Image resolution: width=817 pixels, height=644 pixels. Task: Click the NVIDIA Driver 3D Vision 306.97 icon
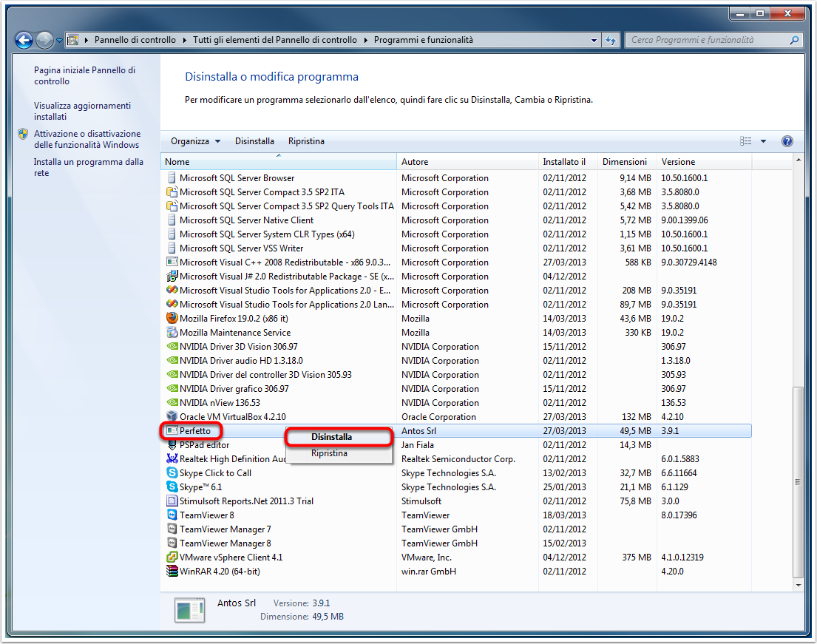coord(172,346)
